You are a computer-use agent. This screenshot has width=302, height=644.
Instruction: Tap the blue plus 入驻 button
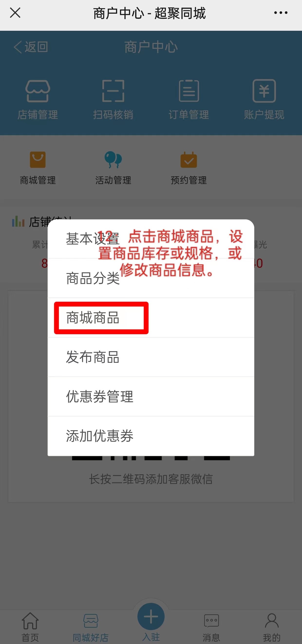[x=151, y=616]
